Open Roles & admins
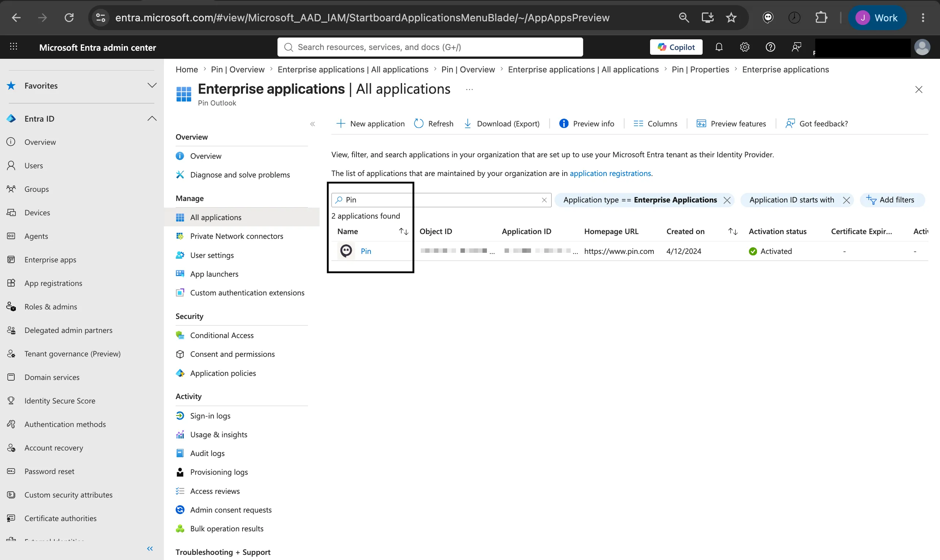This screenshot has width=940, height=560. pos(51,307)
